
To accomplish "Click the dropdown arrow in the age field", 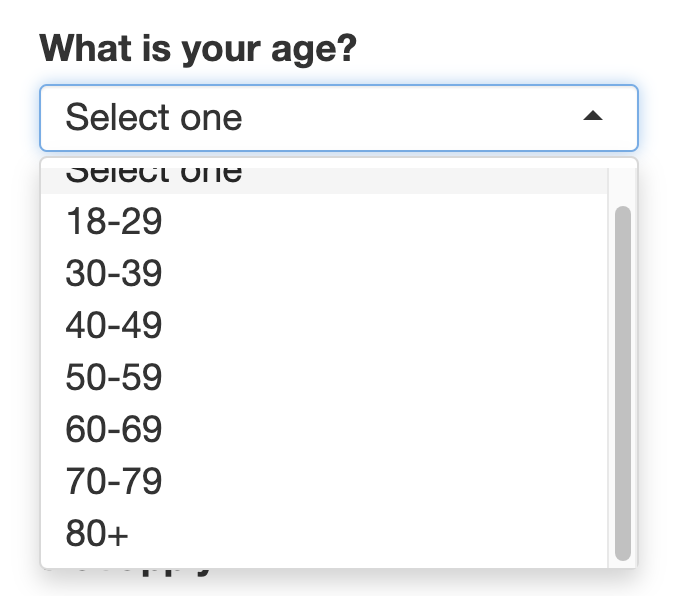I will tap(593, 117).
